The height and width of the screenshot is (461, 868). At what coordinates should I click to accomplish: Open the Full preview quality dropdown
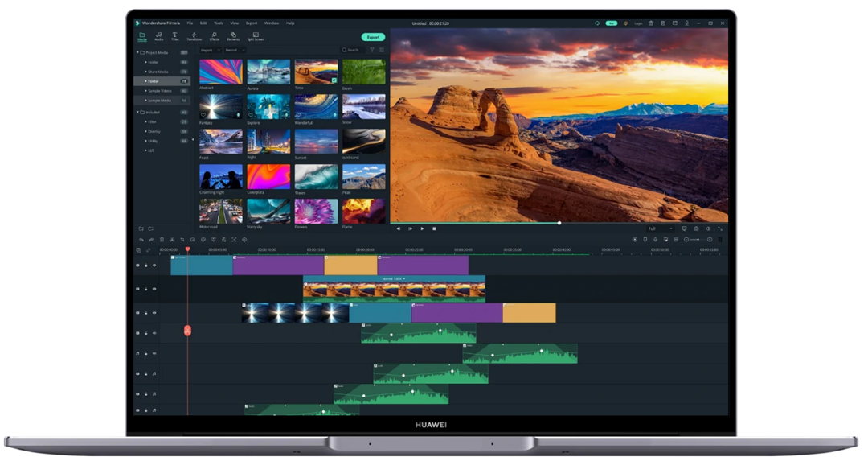pyautogui.click(x=660, y=228)
